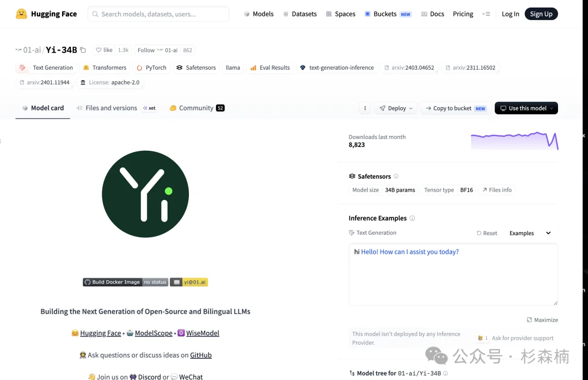Select the Transformers tag
This screenshot has width=588, height=380.
[x=104, y=68]
